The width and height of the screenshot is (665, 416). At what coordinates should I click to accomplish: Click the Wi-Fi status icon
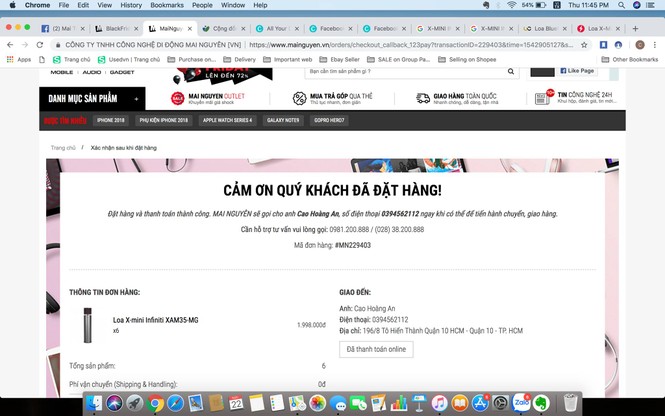pos(511,5)
